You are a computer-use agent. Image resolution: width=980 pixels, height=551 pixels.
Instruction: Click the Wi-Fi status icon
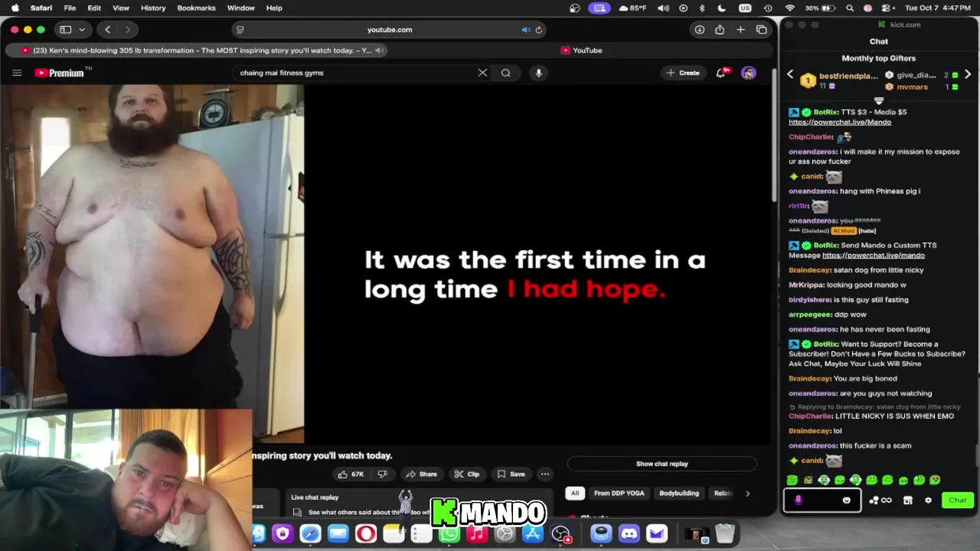[x=790, y=8]
